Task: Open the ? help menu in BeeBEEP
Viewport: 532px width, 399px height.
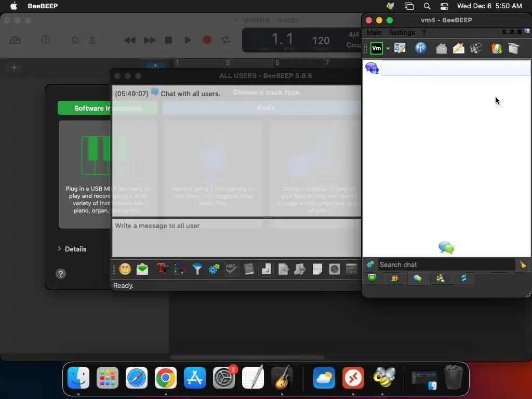Action: pos(424,33)
